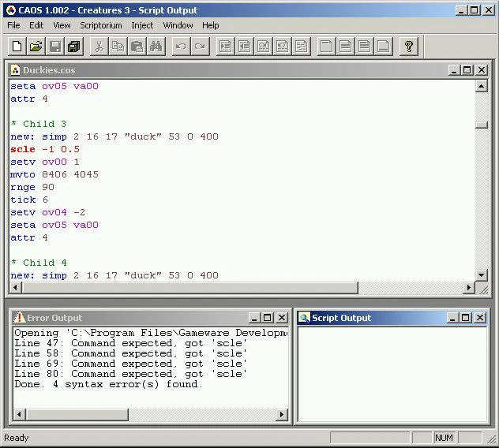Screen dimensions: 499x448
Task: Click the red 'scle -1 0.5' line
Action: (x=45, y=149)
